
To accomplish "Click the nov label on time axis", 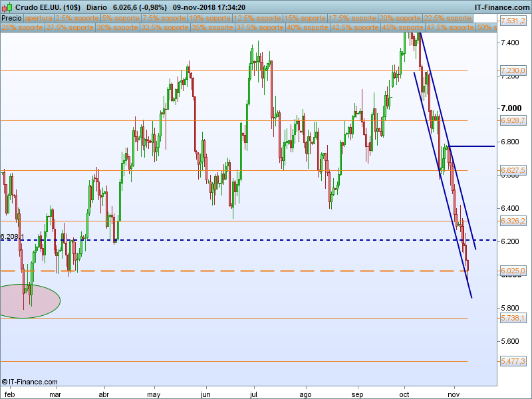I will click(454, 394).
